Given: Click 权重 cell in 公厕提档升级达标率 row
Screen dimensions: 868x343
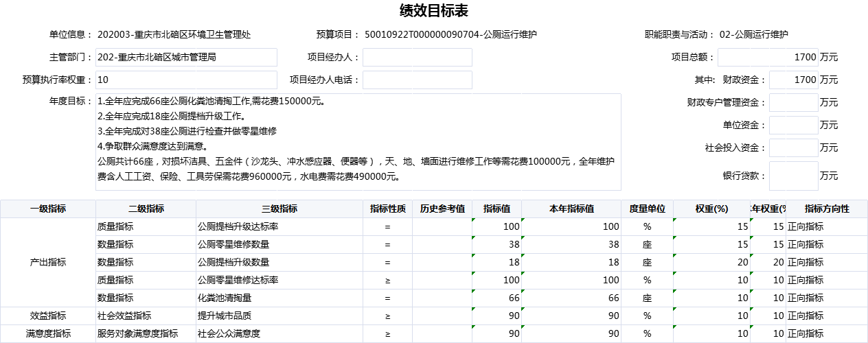Looking at the screenshot, I should pyautogui.click(x=711, y=227).
